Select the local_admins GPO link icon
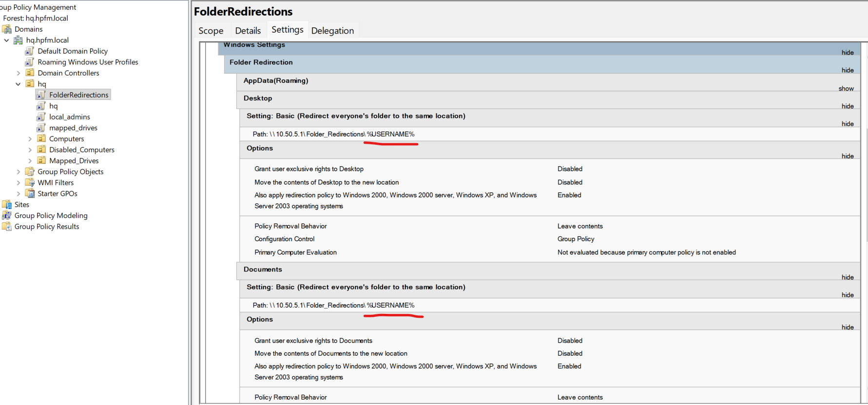The width and height of the screenshot is (868, 405). coord(41,117)
